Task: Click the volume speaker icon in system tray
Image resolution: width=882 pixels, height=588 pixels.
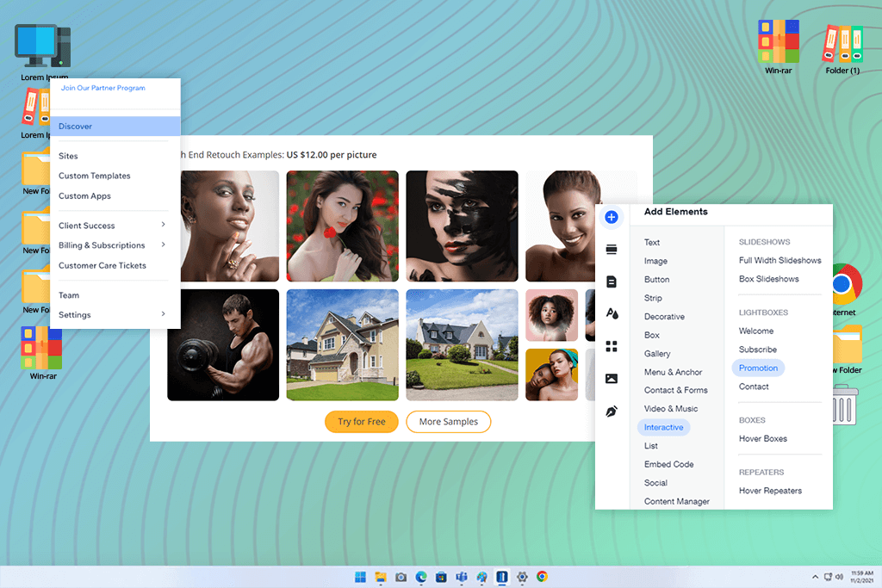Action: click(x=839, y=577)
